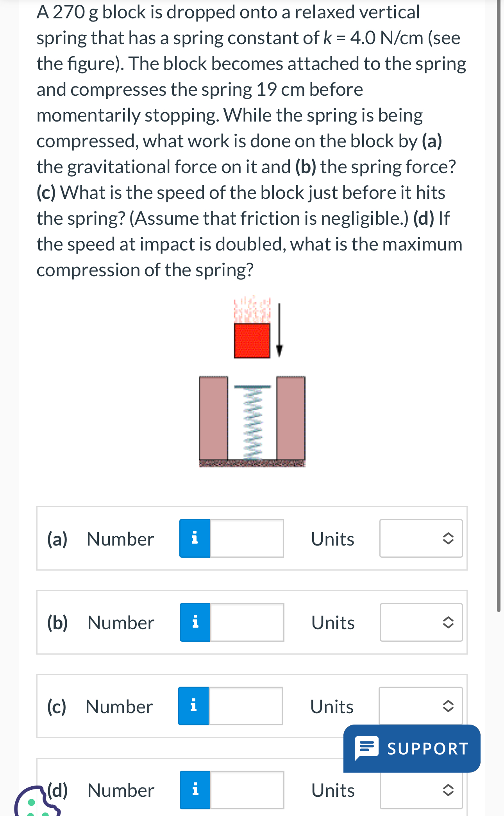Click the Number input for part (d)
The height and width of the screenshot is (816, 504).
pos(246,791)
